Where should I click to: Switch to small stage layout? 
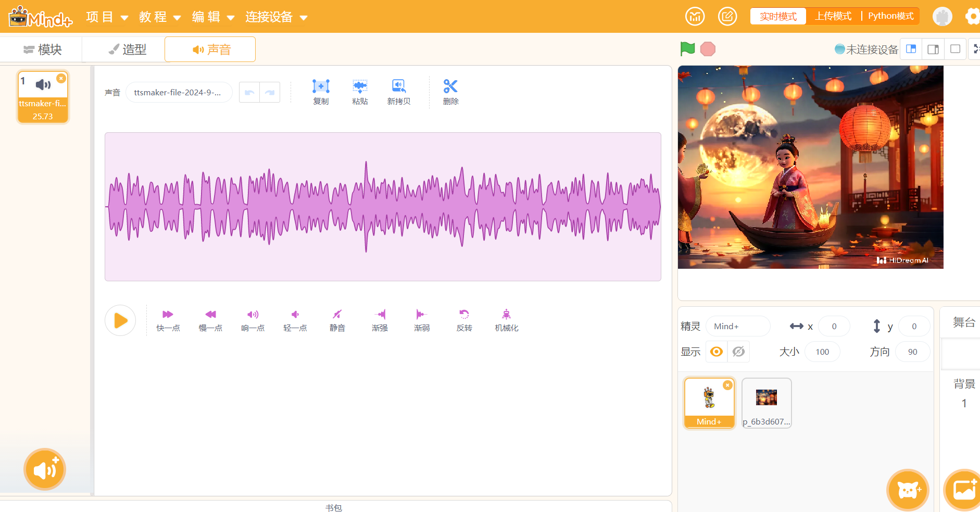point(911,49)
